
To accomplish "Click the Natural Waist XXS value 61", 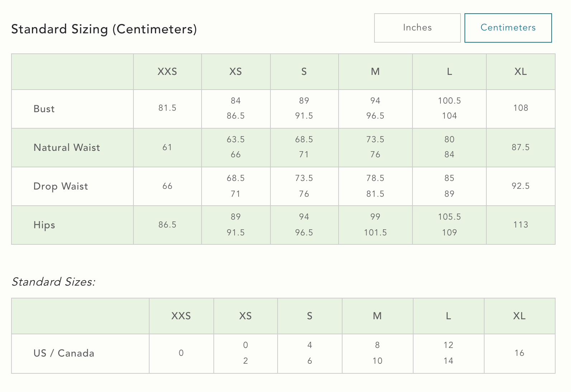I will tap(167, 148).
